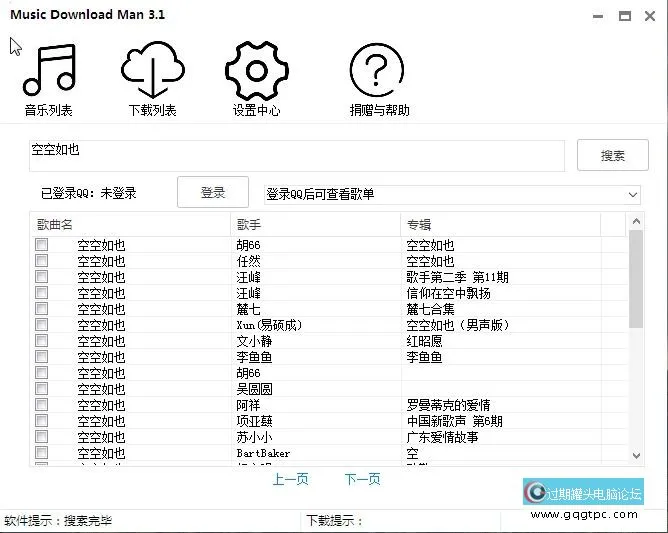Click singer name Xun(易硕成)

point(269,326)
